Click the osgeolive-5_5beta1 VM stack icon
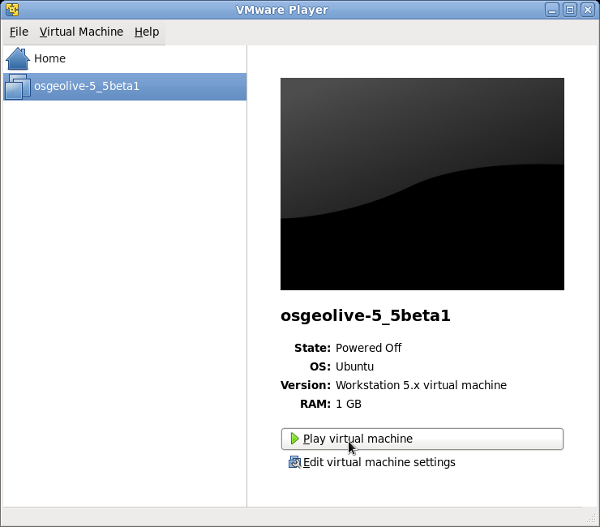The height and width of the screenshot is (527, 600). (x=18, y=86)
